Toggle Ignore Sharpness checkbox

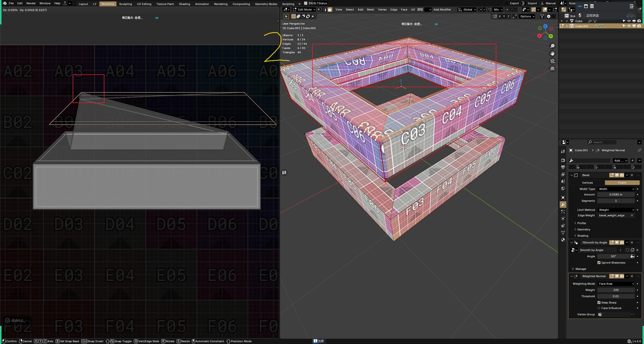pyautogui.click(x=599, y=263)
